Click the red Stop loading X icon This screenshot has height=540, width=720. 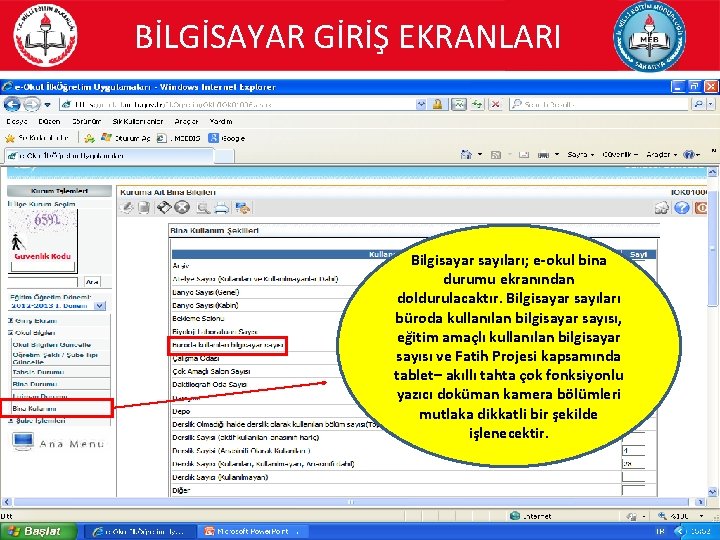pyautogui.click(x=495, y=105)
